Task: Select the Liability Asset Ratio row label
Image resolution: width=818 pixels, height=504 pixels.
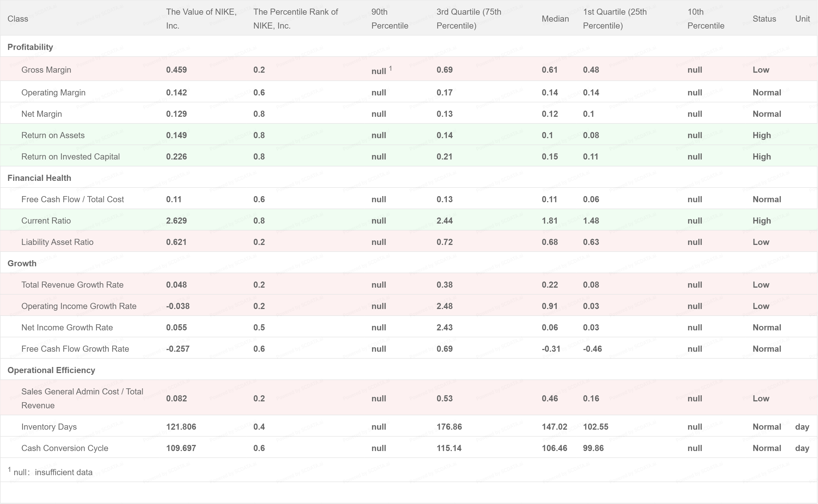Action: (57, 242)
